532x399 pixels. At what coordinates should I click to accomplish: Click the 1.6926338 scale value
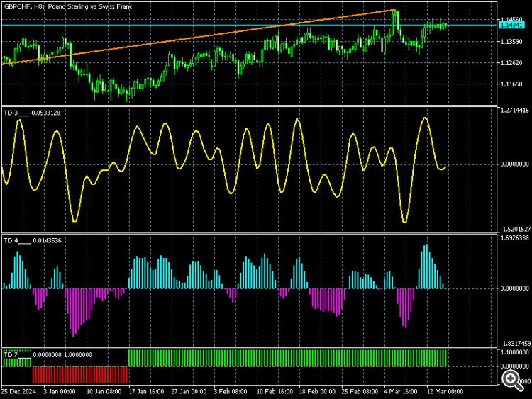pyautogui.click(x=514, y=238)
